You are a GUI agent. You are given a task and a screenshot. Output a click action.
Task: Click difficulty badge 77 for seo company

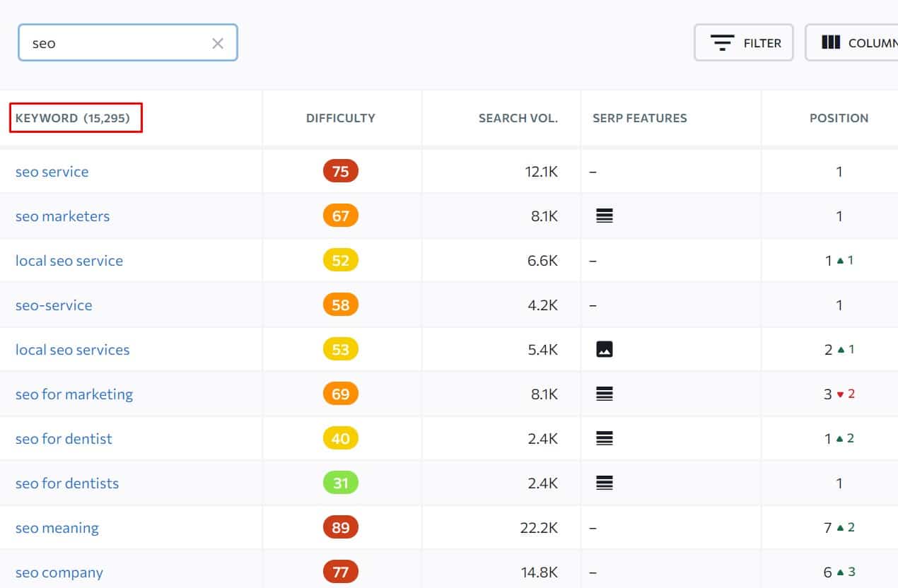point(341,572)
